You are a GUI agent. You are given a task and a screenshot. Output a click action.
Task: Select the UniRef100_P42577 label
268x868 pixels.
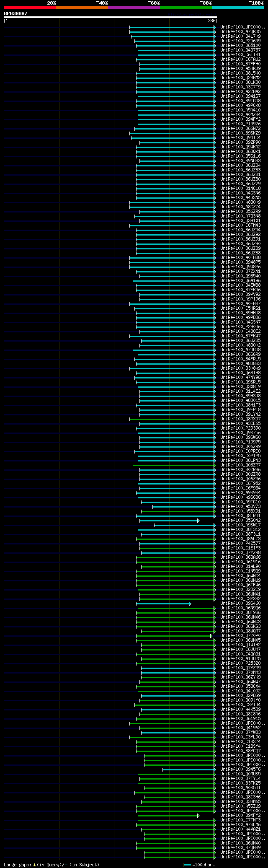click(240, 543)
